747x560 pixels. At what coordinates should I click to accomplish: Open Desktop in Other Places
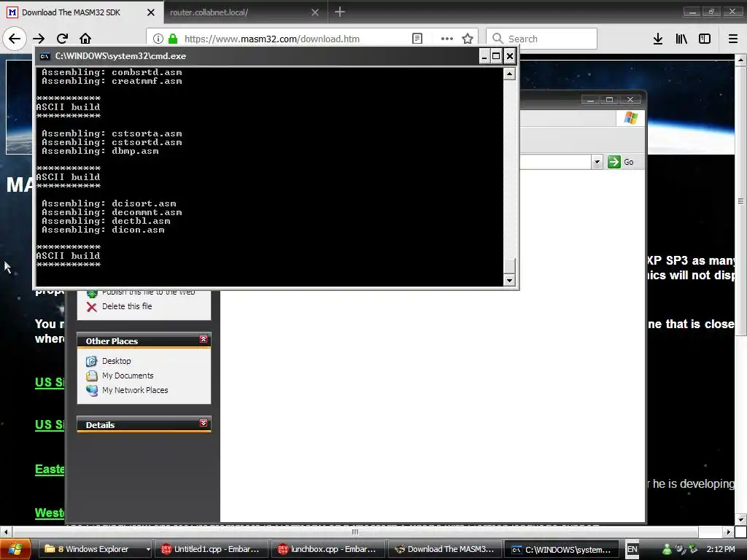(116, 361)
